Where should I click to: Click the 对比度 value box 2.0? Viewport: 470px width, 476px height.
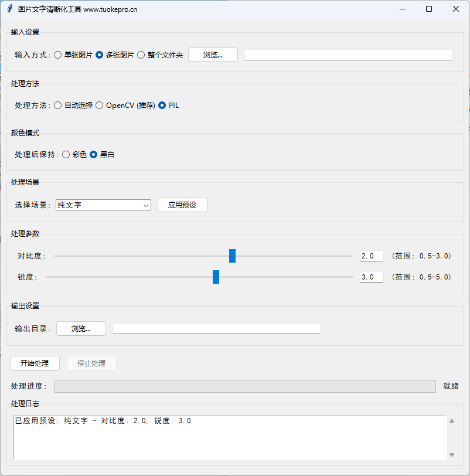372,256
